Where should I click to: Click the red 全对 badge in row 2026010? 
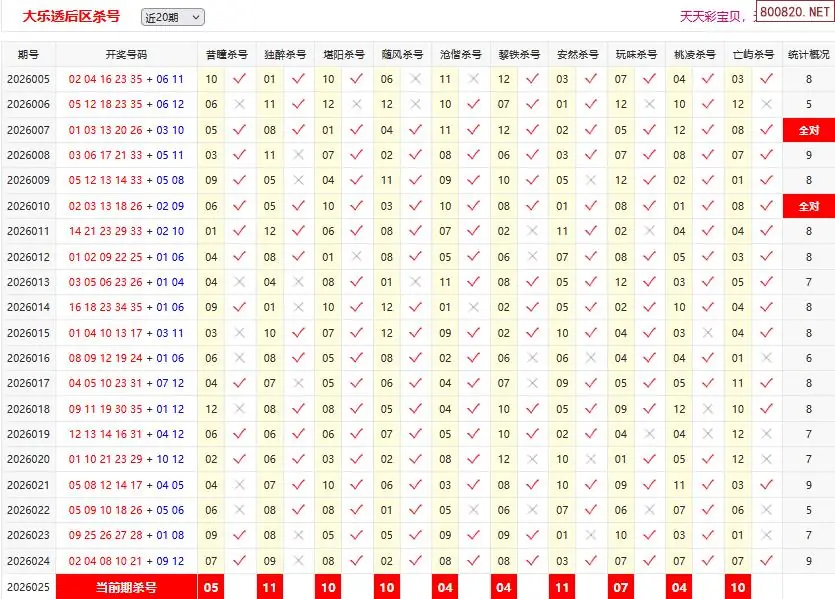(808, 206)
